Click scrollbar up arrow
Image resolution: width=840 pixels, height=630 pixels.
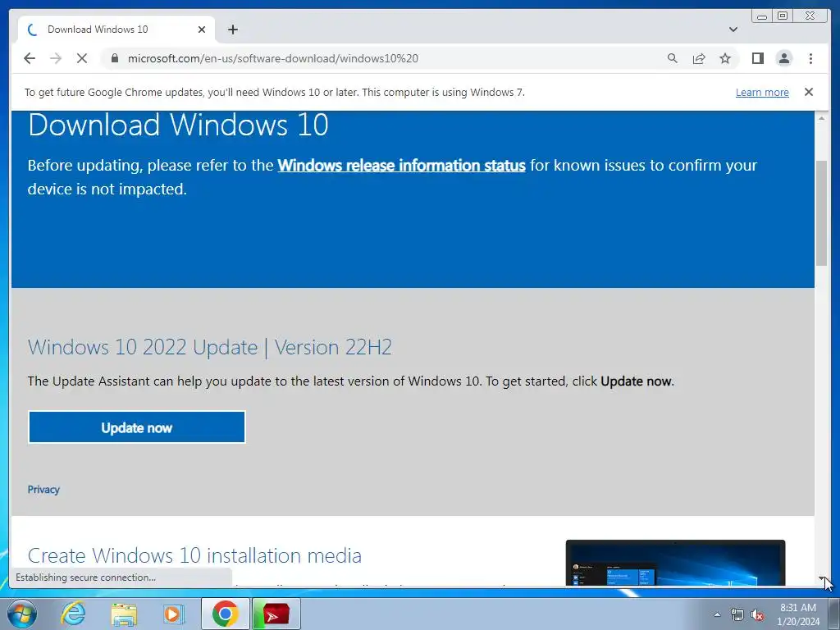(821, 118)
